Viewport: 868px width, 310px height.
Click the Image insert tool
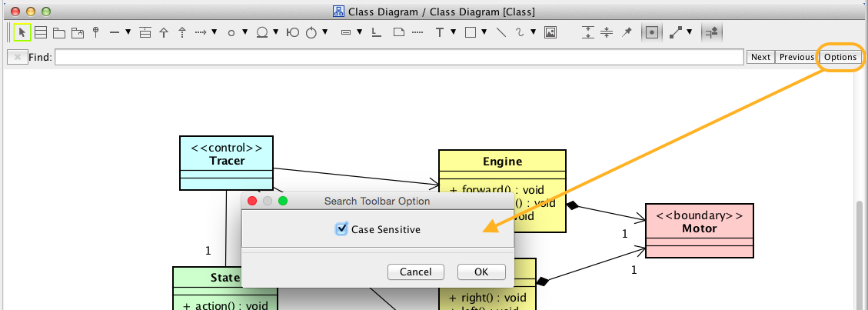click(550, 32)
